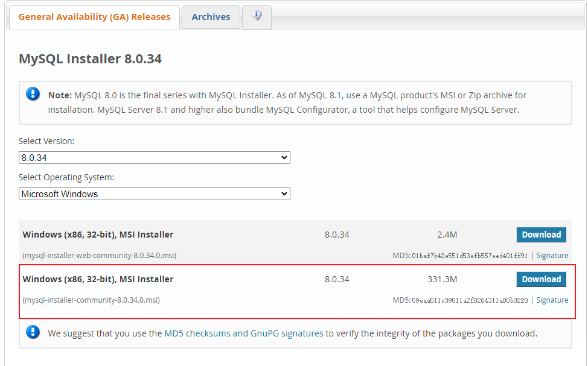Follow MD5 checksums and GnuPG signatures link
This screenshot has height=366, width=588.
244,333
